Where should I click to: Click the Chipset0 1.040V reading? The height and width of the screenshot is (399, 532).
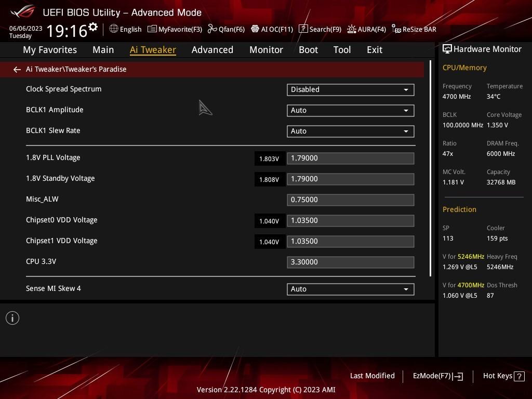pos(269,221)
